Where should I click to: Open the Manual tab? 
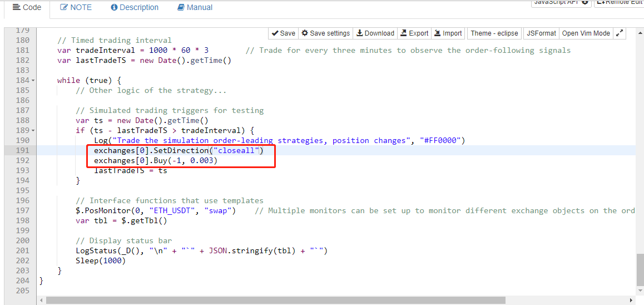[x=195, y=7]
